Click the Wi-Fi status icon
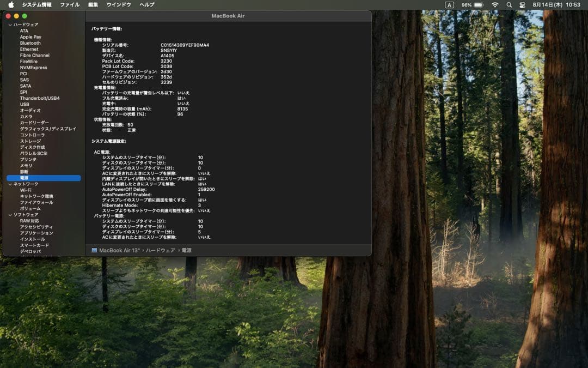The height and width of the screenshot is (368, 588). (495, 4)
